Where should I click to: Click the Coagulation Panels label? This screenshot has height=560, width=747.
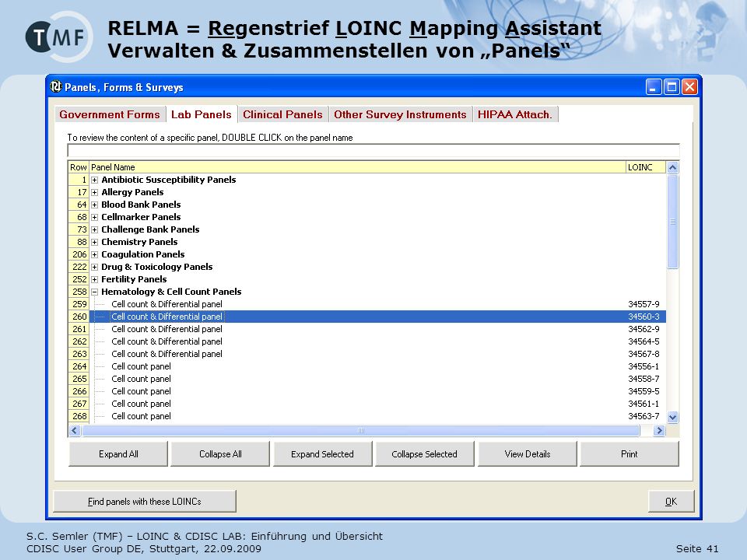[x=143, y=255]
